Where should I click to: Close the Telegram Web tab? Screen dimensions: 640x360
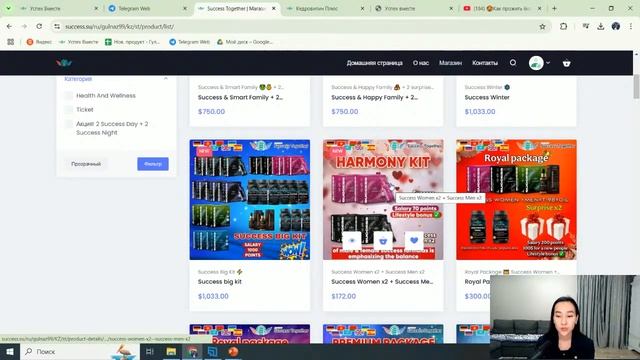[185, 8]
